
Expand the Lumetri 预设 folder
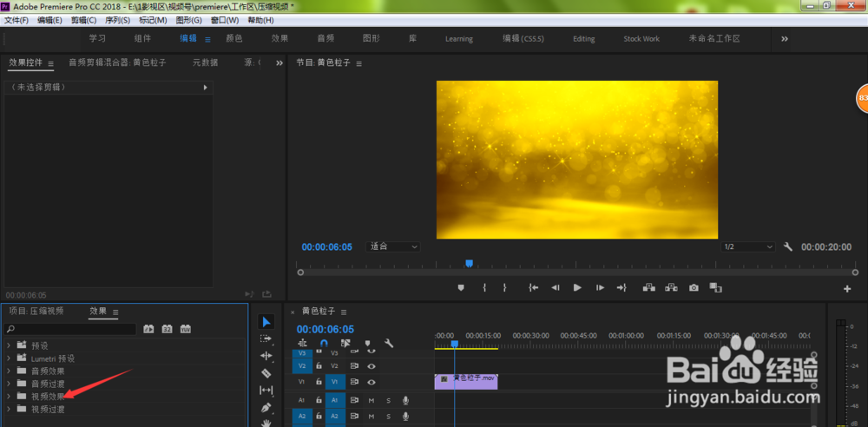click(9, 358)
